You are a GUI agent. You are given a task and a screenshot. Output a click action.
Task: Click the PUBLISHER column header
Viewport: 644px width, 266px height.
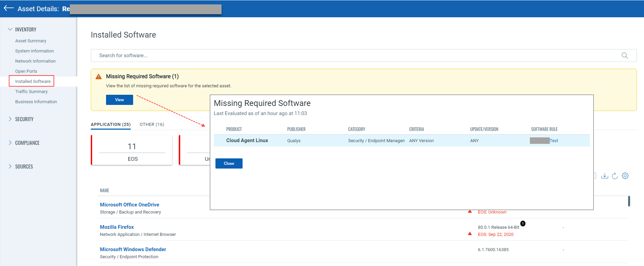(x=296, y=129)
